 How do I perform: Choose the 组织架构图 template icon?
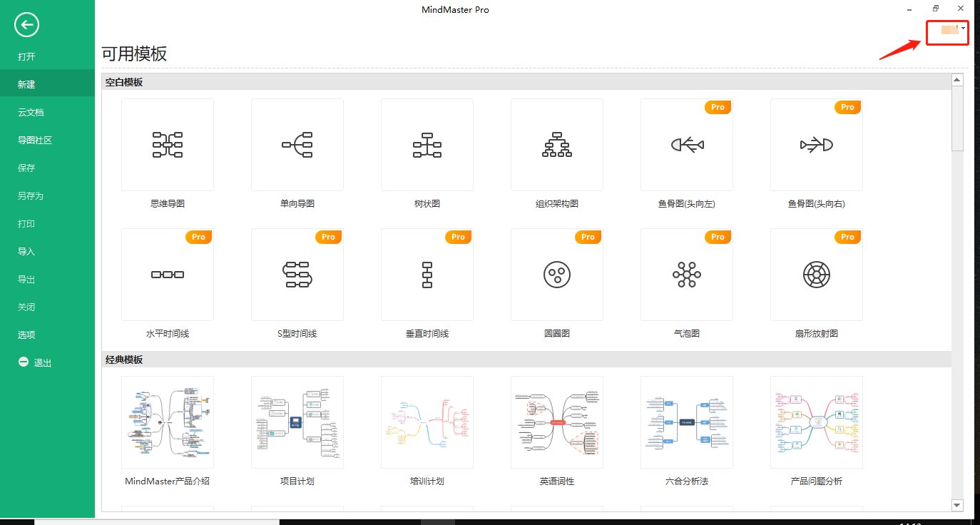557,145
